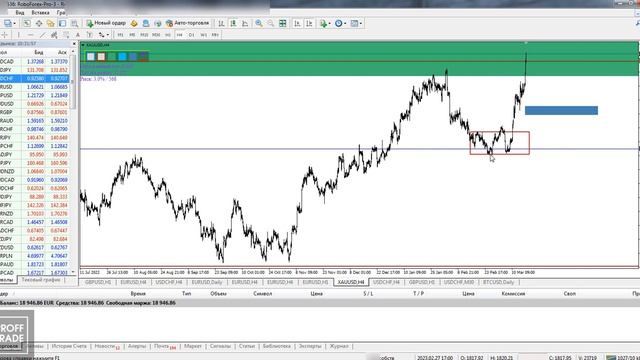Viewport: 640px width, 360px height.
Task: Switch timeframe to M15
Action: pyautogui.click(x=144, y=35)
